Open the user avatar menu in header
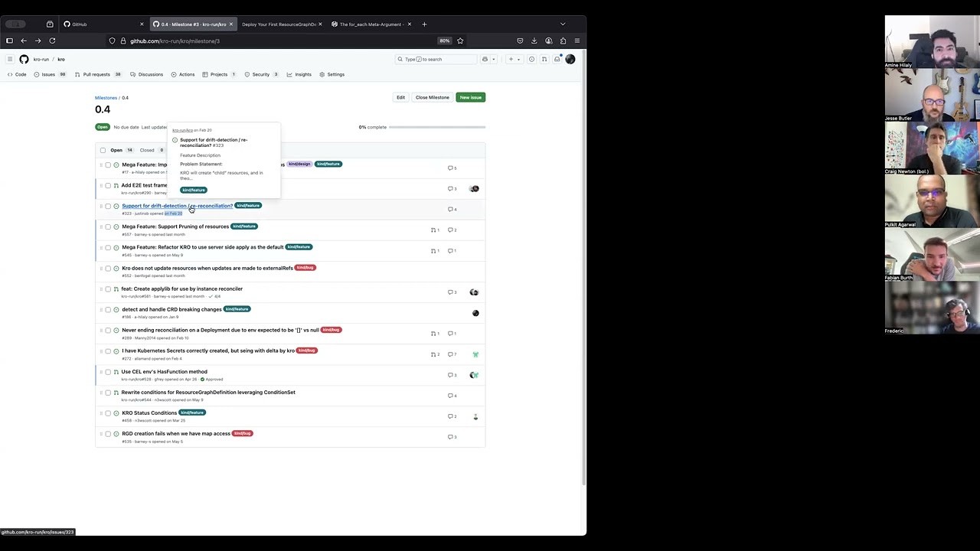 tap(570, 59)
